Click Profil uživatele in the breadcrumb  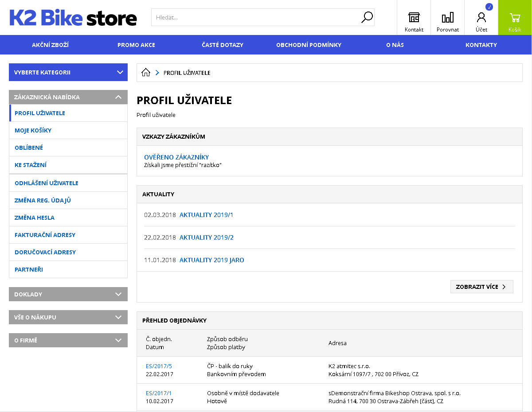click(187, 73)
